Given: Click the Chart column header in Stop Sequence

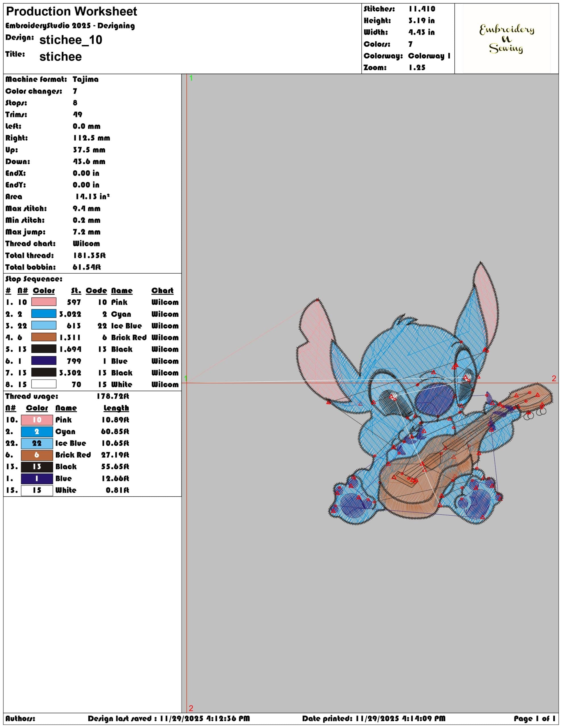Looking at the screenshot, I should click(162, 291).
